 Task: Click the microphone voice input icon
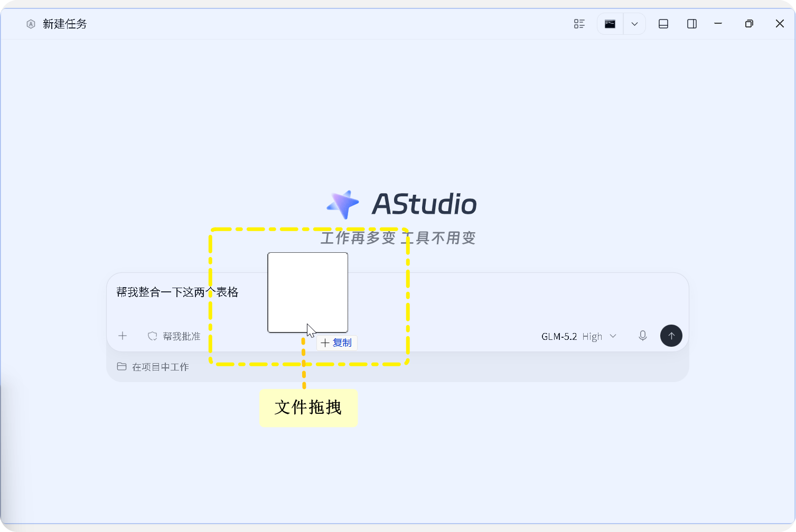click(x=643, y=336)
